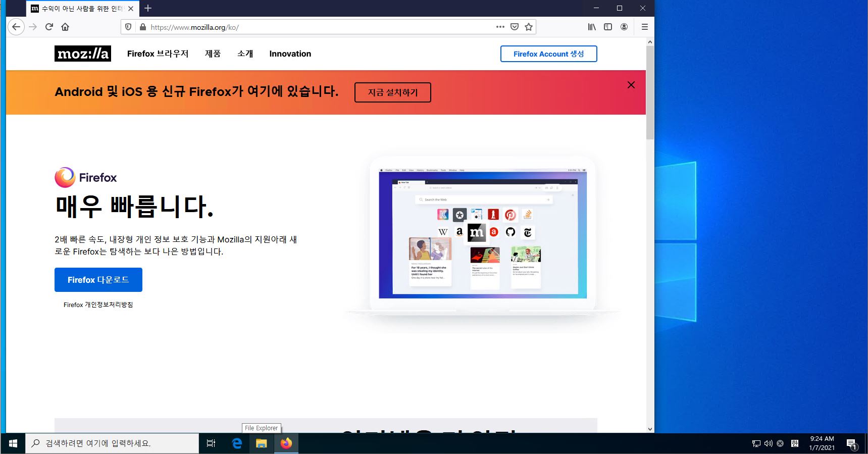Screen dimensions: 868x454
Task: Open the Firefox 브라우저 menu
Action: point(158,54)
